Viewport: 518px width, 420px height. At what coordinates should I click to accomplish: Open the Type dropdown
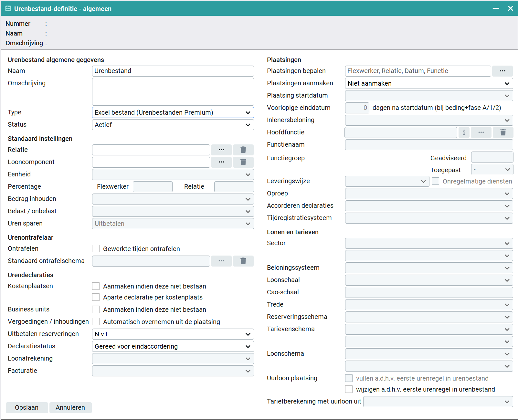tap(173, 112)
